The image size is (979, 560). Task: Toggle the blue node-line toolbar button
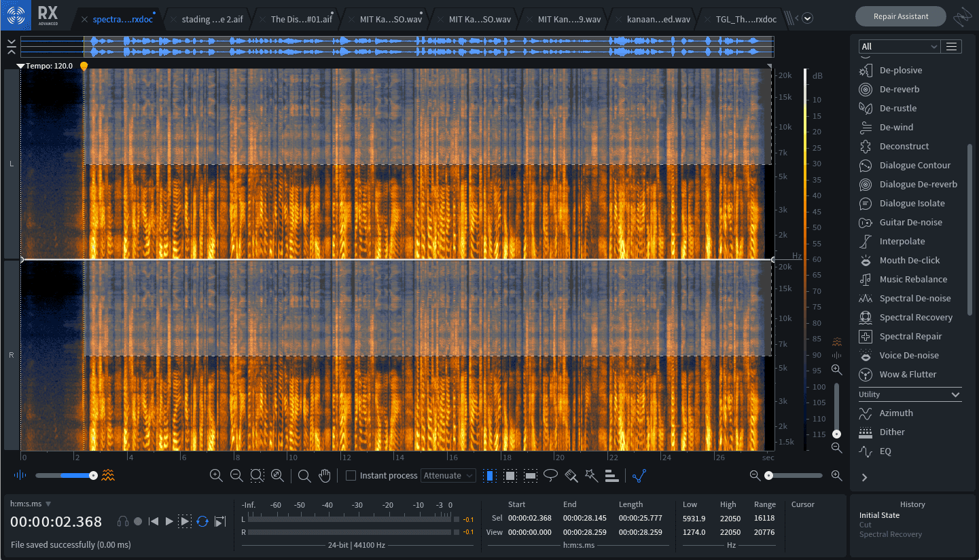[639, 476]
